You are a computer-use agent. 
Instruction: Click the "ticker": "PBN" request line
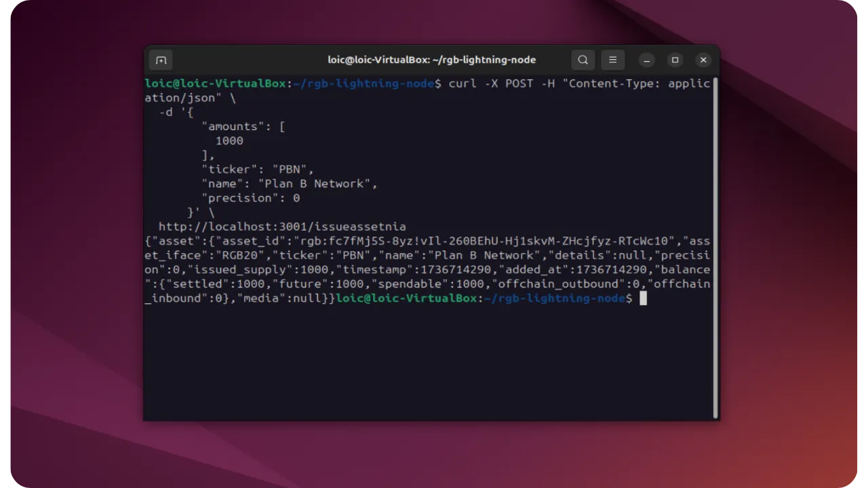[x=258, y=169]
